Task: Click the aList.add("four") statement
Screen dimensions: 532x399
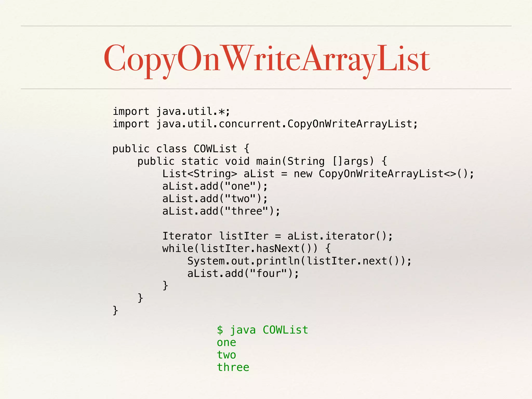Action: point(243,274)
